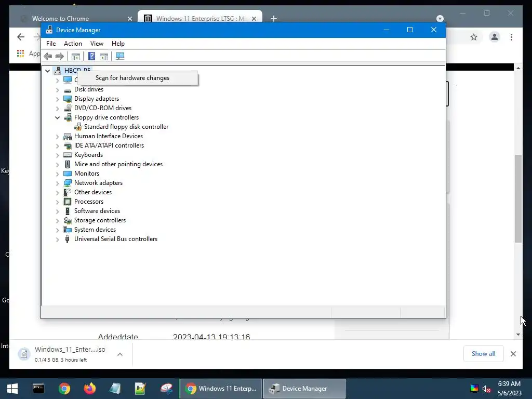
Task: Select the Processors category icon
Action: click(68, 202)
